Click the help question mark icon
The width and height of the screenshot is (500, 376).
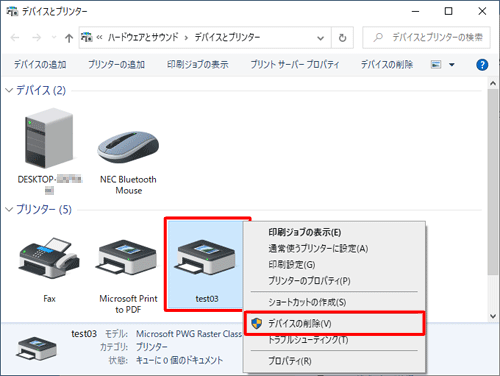tap(482, 65)
